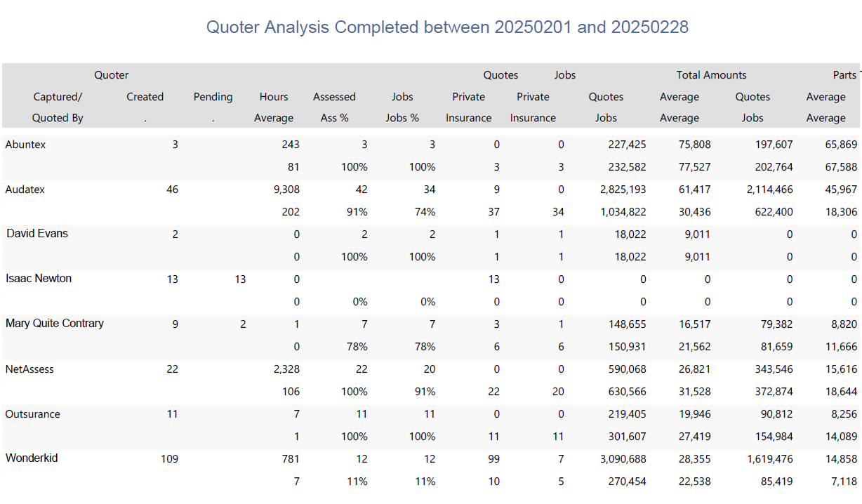
Task: Click the NetAssess hours value 2,328
Action: (x=285, y=369)
